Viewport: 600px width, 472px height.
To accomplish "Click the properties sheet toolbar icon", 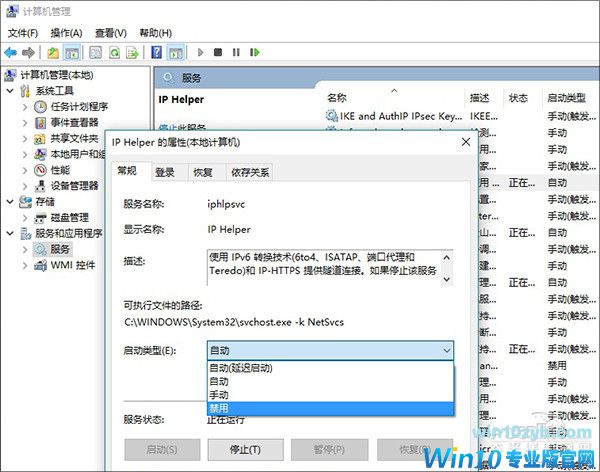I will pyautogui.click(x=95, y=52).
